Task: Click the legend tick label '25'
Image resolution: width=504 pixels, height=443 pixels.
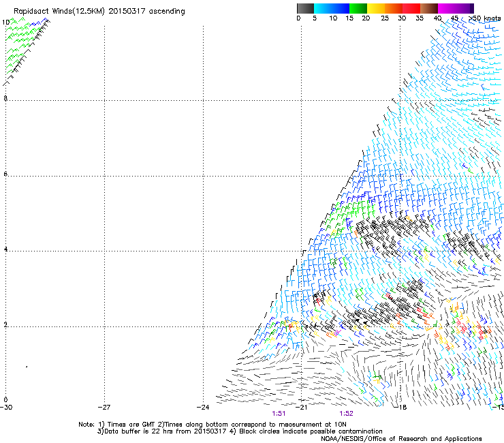Action: click(x=385, y=18)
